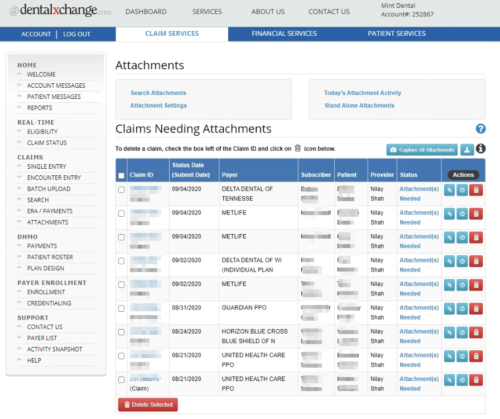This screenshot has height=419, width=500.
Task: Check the box for 09/02/2020 METLIFE claim
Action: (x=121, y=285)
